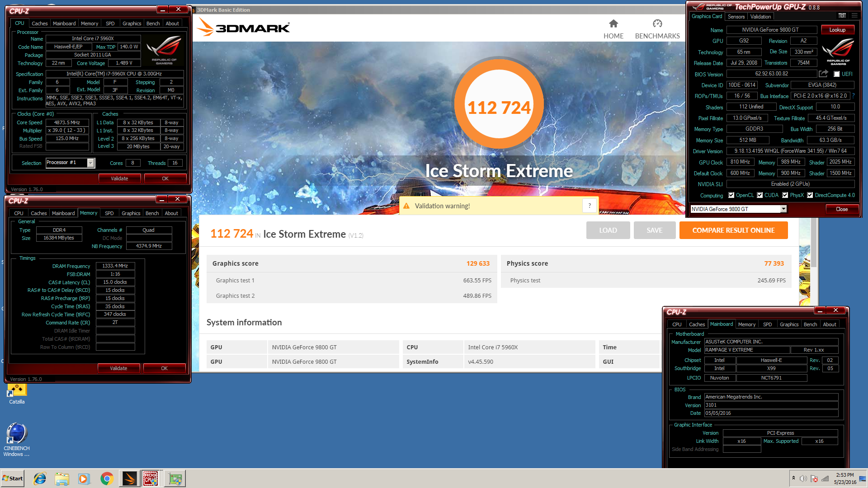Open Internet Explorer from the taskbar
This screenshot has height=488, width=868.
(40, 479)
